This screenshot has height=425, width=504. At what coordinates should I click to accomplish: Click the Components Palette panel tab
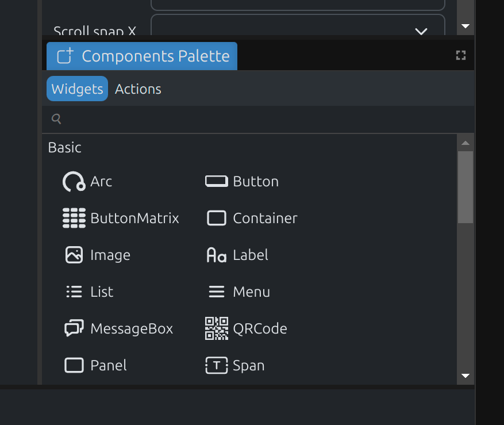click(x=142, y=56)
